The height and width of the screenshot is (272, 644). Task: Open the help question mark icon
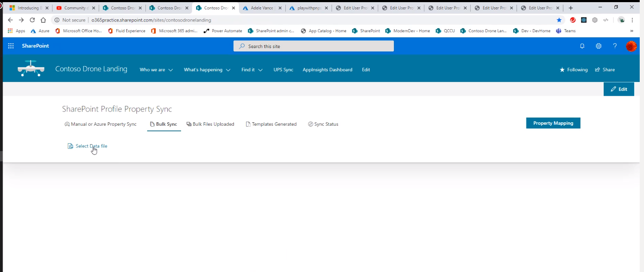(x=614, y=46)
